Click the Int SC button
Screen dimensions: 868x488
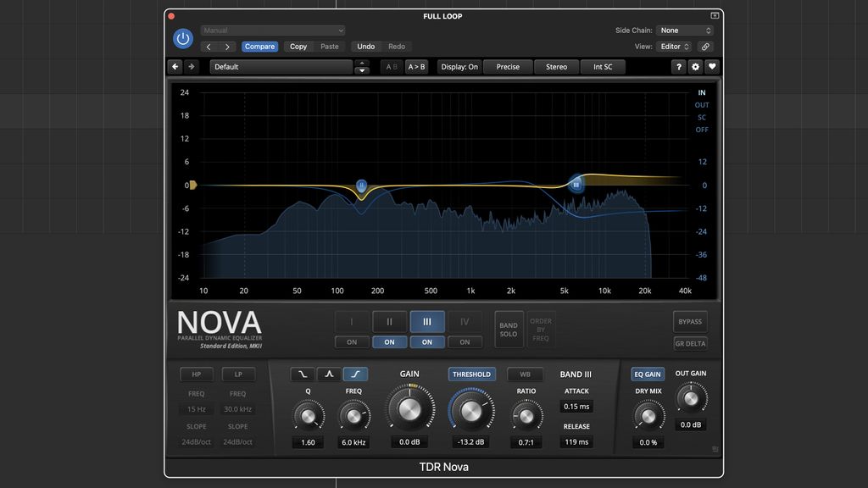pos(603,67)
